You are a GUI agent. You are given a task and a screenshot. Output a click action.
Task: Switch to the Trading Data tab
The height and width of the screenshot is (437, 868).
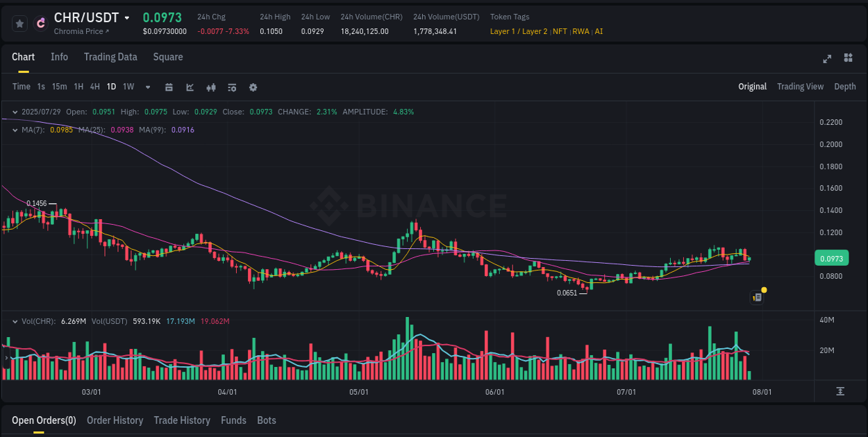pos(110,57)
